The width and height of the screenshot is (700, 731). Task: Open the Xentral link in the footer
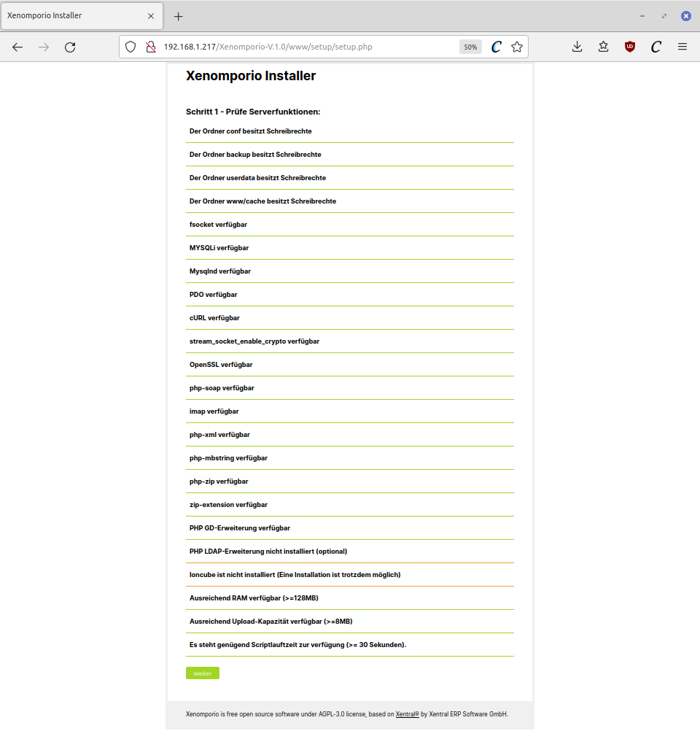tap(407, 714)
